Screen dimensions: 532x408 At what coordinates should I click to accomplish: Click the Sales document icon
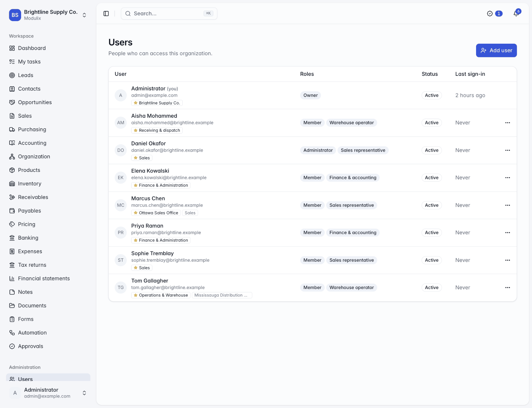(12, 116)
